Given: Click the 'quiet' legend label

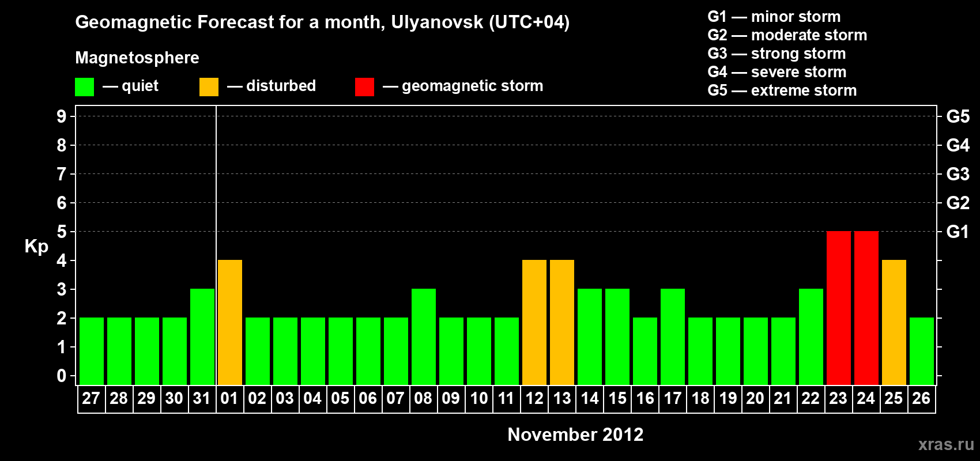Looking at the screenshot, I should tap(140, 86).
